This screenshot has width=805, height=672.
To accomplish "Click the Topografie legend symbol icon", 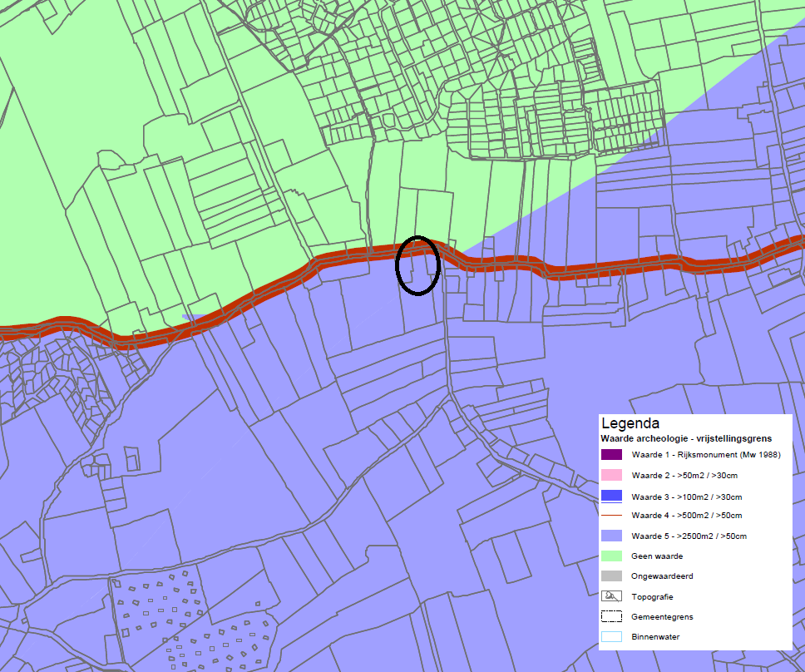I will pyautogui.click(x=611, y=596).
